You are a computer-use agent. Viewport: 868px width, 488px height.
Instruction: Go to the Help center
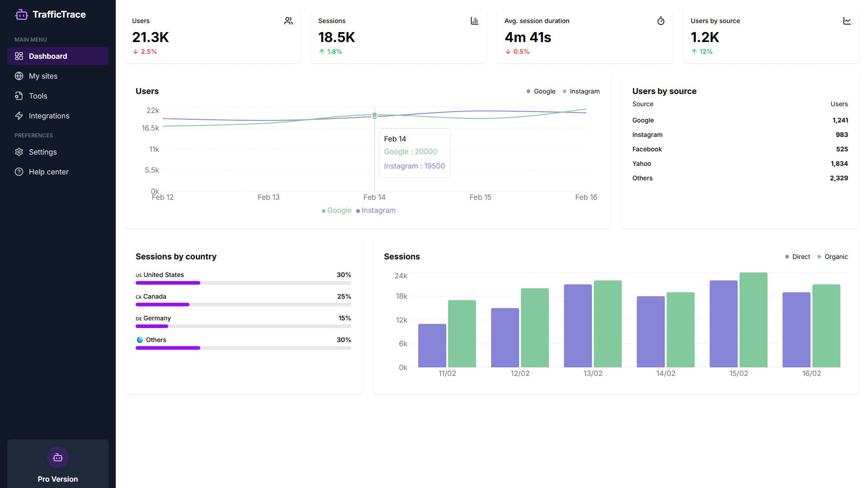(48, 172)
